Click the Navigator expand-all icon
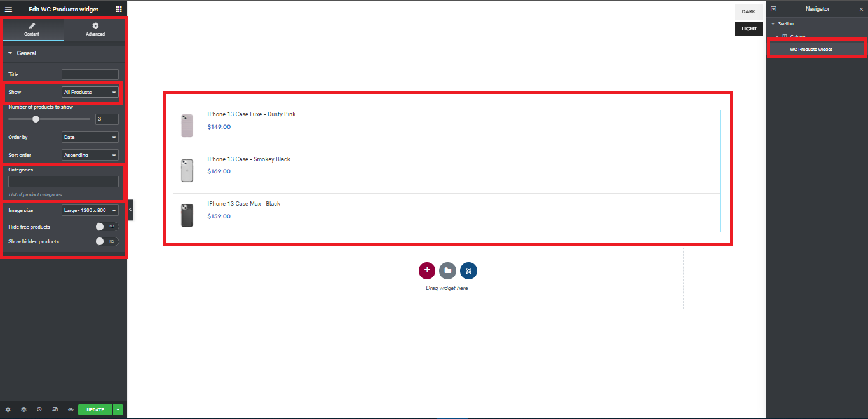 [x=773, y=9]
